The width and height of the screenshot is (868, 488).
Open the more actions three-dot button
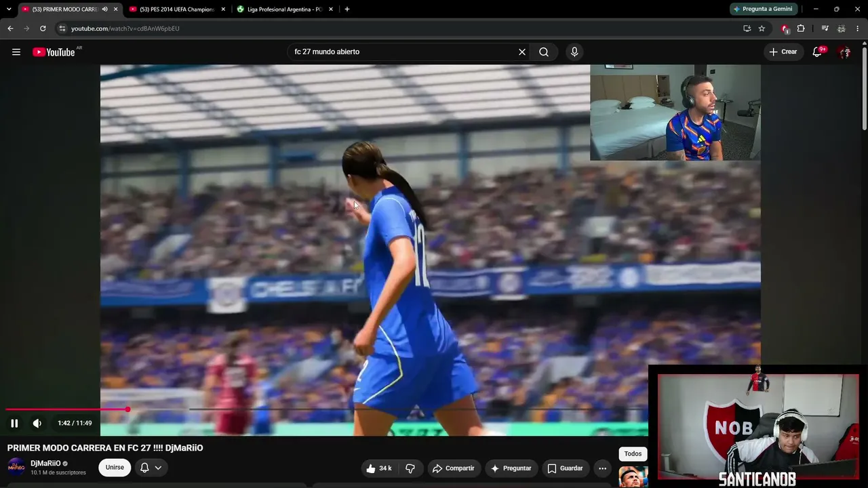(602, 468)
